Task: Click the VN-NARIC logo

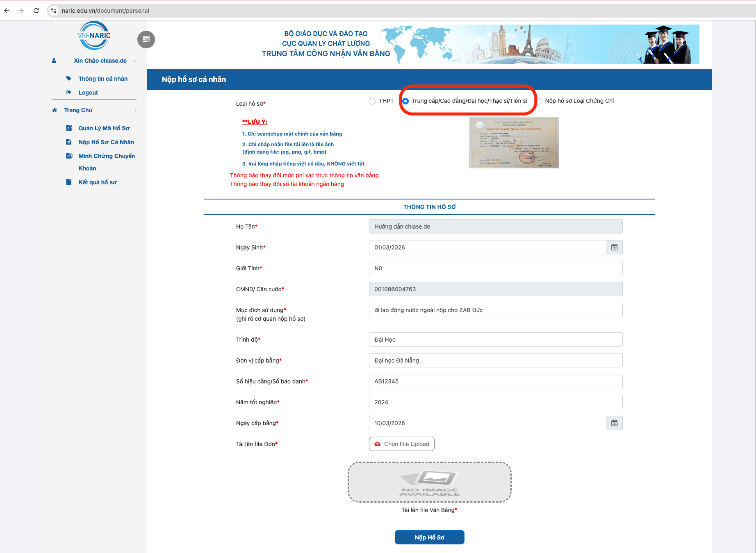Action: coord(94,36)
